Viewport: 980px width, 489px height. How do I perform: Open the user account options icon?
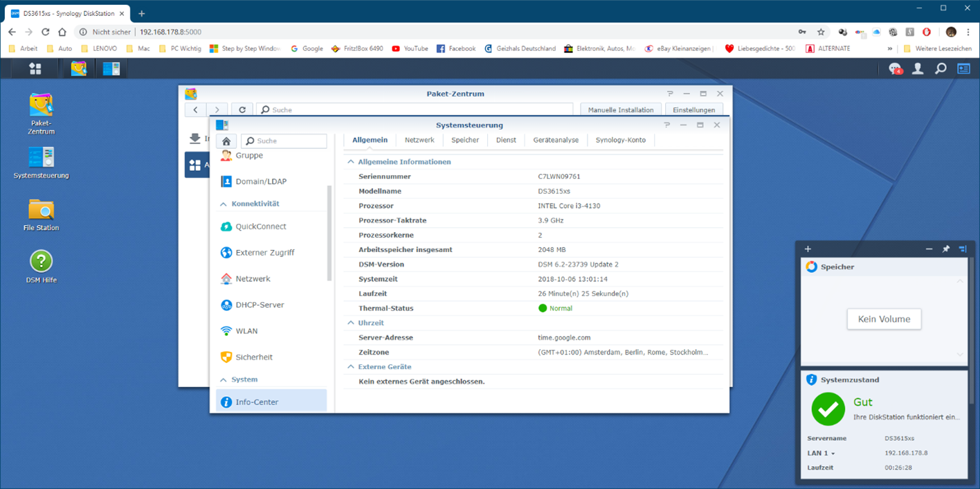918,69
